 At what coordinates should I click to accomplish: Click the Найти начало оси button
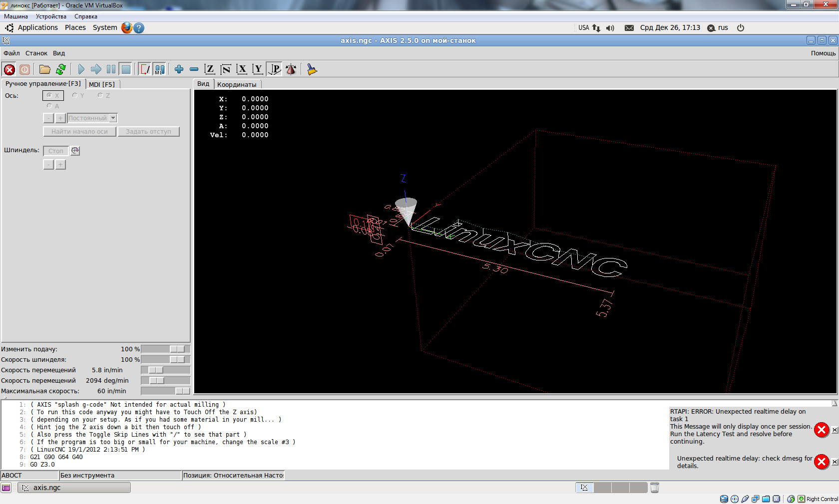[79, 132]
